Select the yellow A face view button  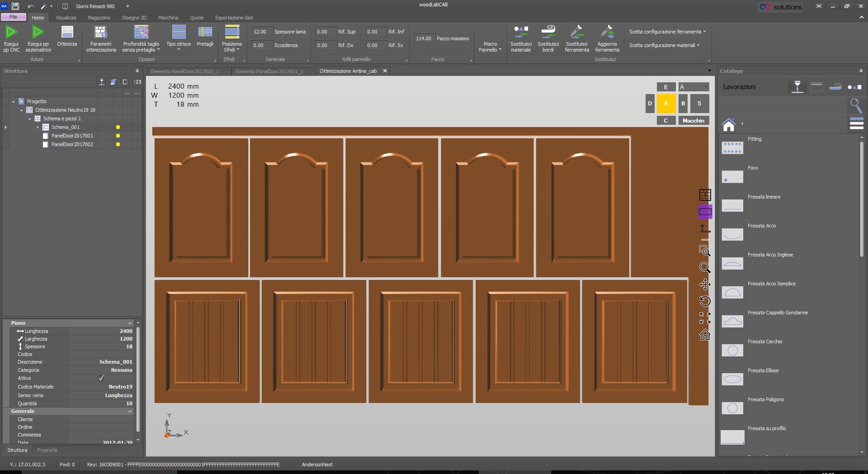click(x=666, y=104)
